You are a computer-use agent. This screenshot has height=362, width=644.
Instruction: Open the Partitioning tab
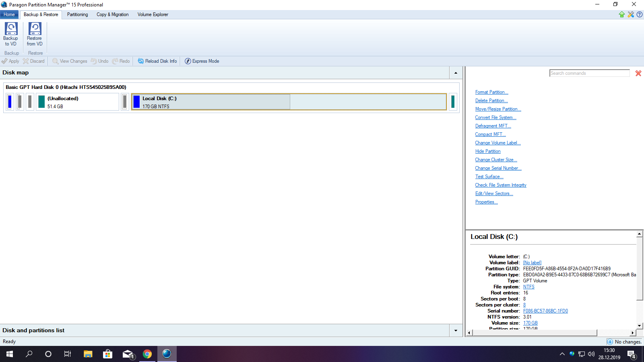(77, 14)
